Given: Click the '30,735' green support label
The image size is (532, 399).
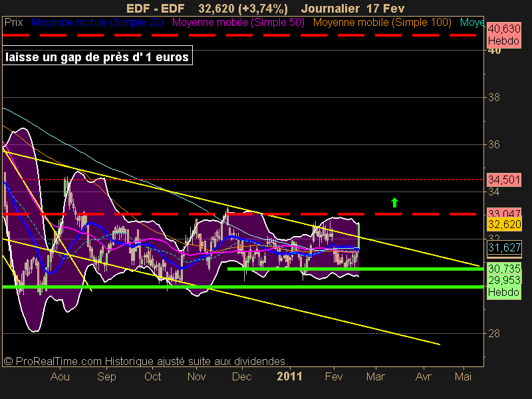Looking at the screenshot, I should tap(504, 269).
